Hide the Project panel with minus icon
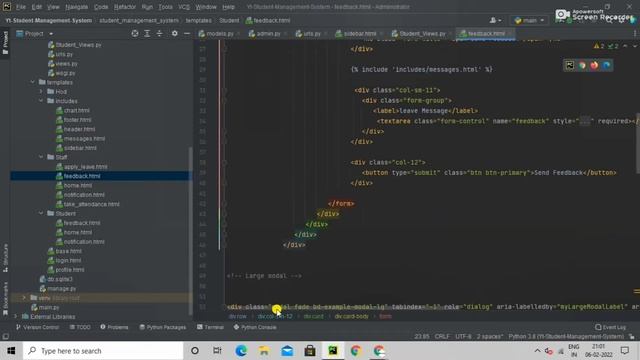 tap(187, 33)
